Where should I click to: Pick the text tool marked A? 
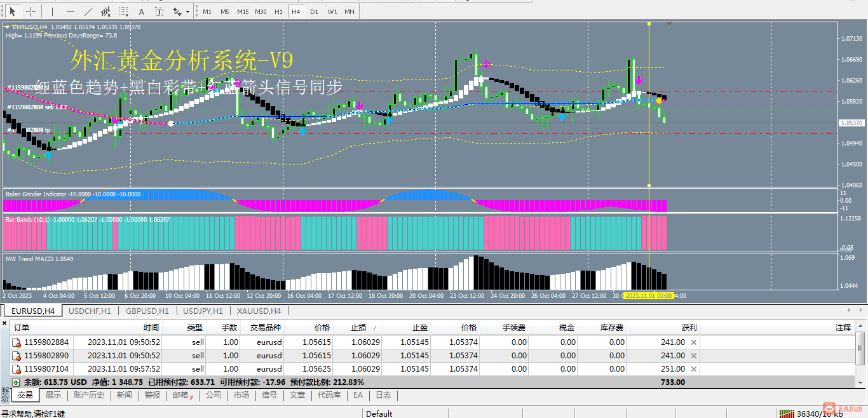pyautogui.click(x=141, y=11)
